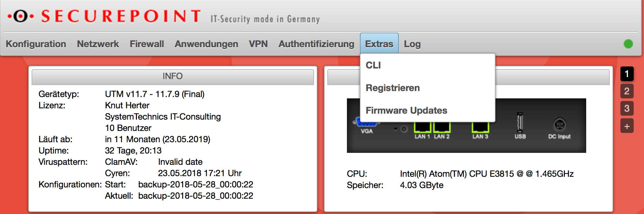
Task: Select Registrieren from the Extras menu
Action: pyautogui.click(x=392, y=88)
